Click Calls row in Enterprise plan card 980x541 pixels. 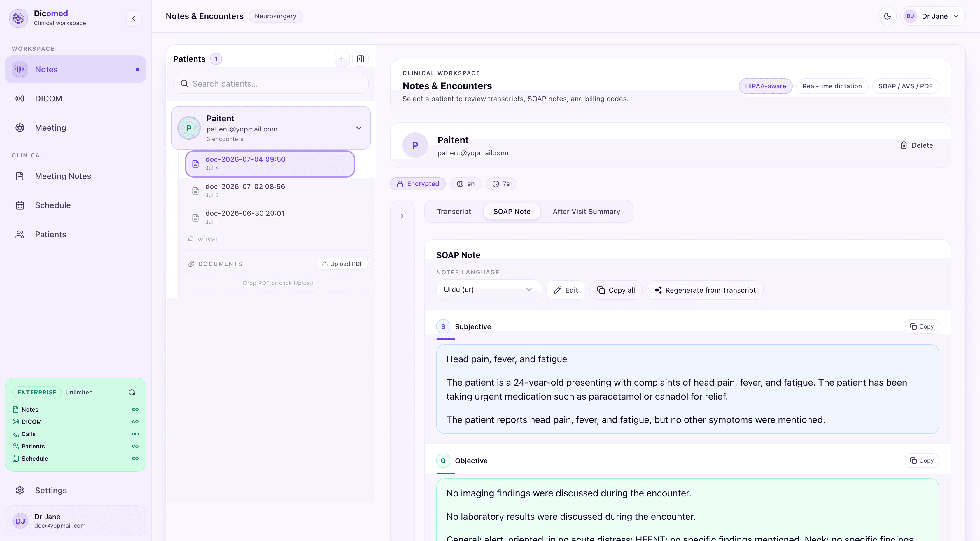pos(75,434)
